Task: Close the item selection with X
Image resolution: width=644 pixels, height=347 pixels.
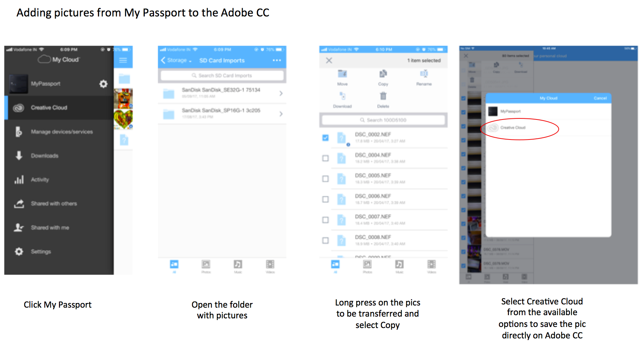Action: click(x=329, y=60)
